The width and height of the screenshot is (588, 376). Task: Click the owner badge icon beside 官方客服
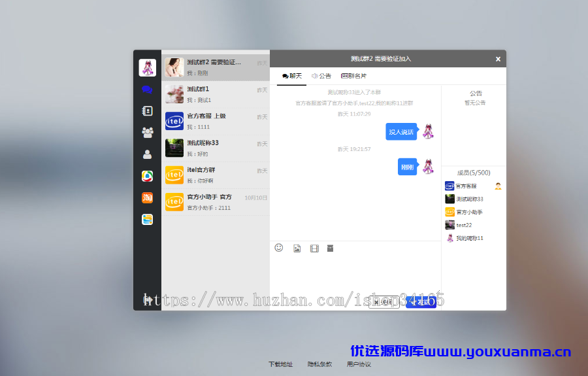[498, 186]
